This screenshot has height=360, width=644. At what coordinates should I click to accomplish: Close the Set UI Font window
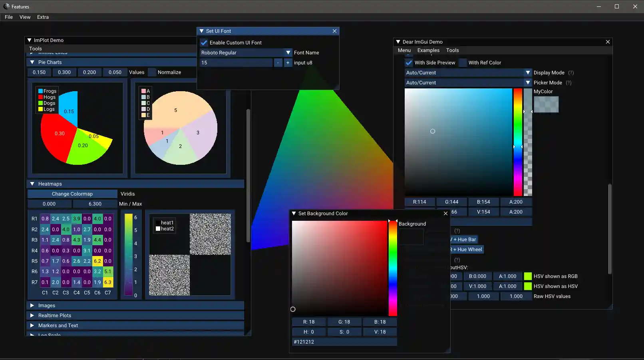[334, 31]
